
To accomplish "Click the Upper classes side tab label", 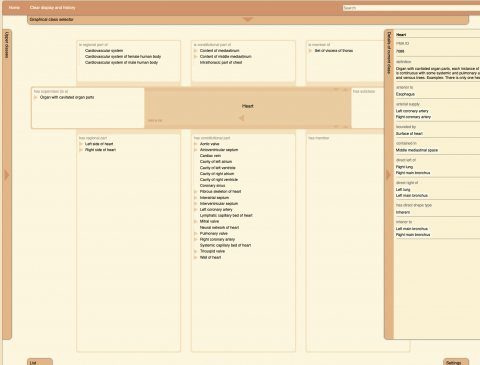I will point(7,45).
